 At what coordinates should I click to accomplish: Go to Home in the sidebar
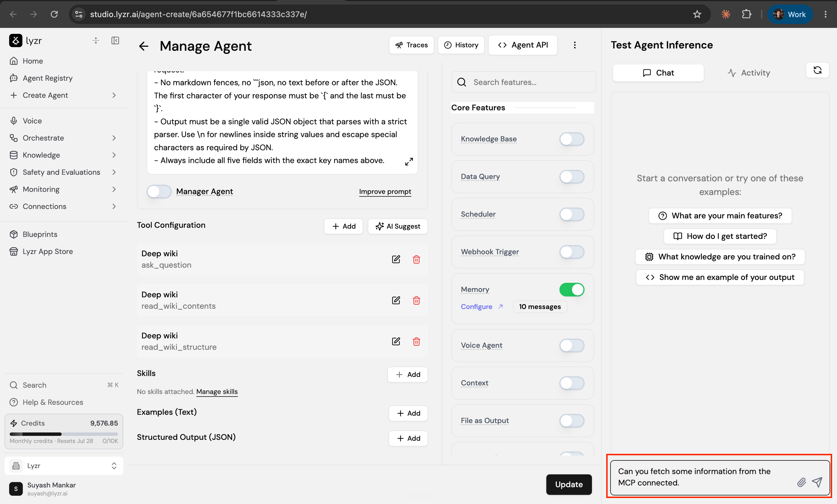(33, 61)
